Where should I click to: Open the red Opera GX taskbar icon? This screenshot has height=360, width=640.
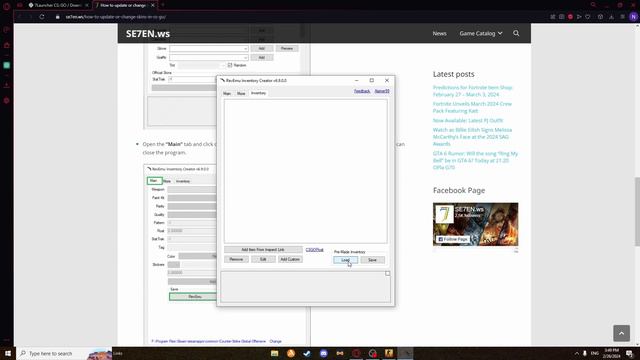pos(356,353)
